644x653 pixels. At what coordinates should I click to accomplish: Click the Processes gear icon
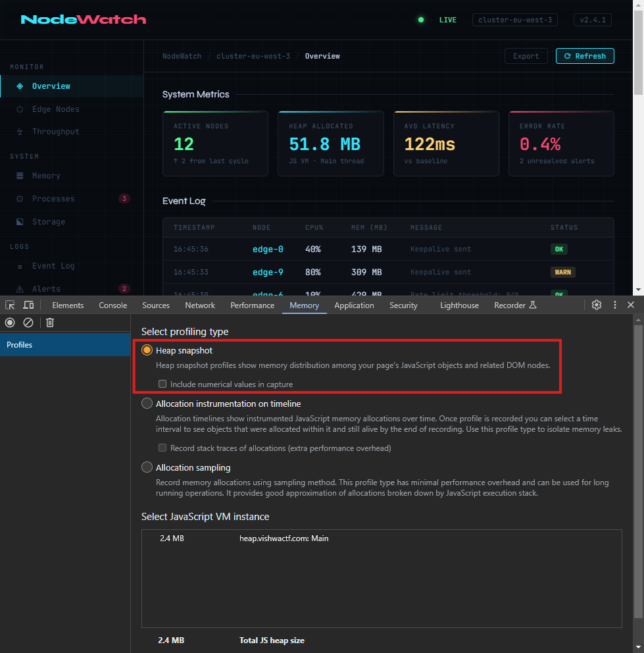pyautogui.click(x=20, y=199)
